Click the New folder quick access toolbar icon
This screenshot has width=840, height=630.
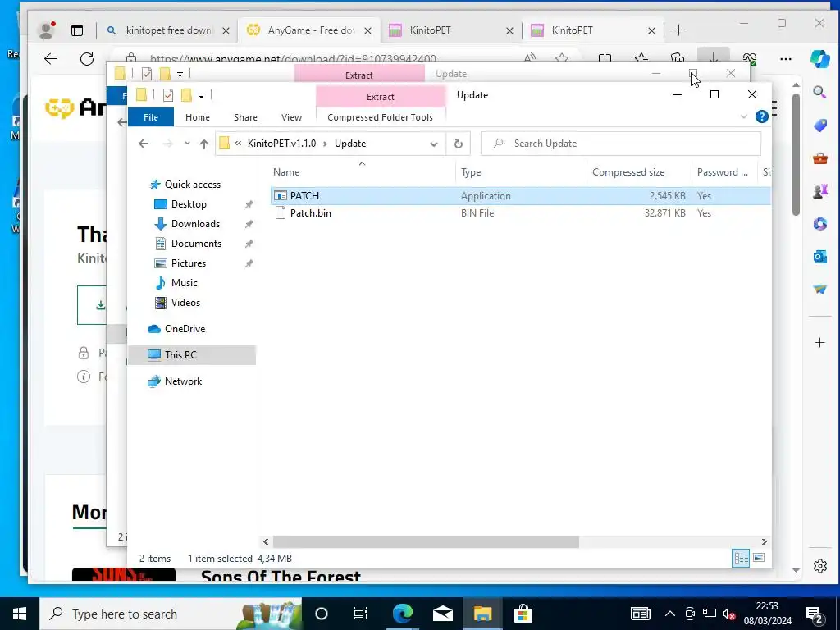click(x=186, y=95)
